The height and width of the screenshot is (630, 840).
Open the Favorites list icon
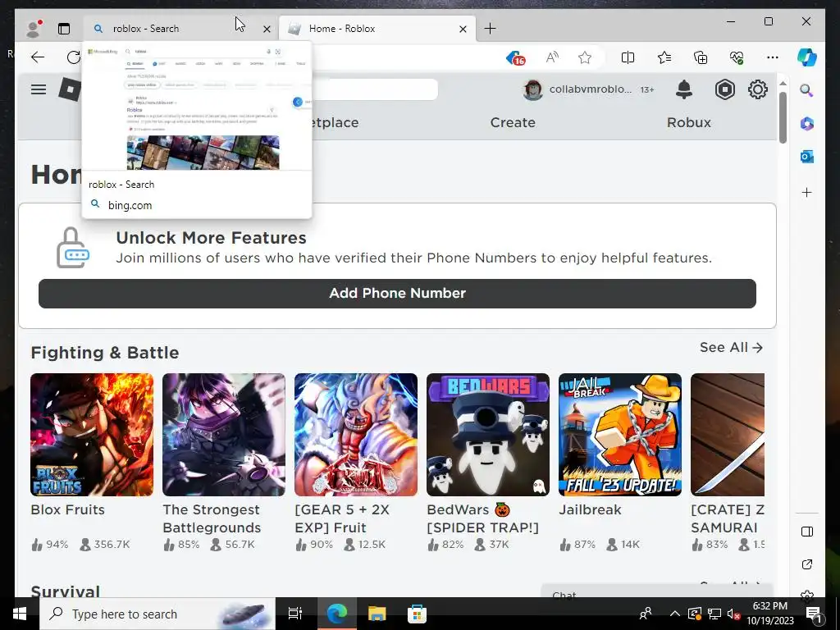click(x=664, y=57)
